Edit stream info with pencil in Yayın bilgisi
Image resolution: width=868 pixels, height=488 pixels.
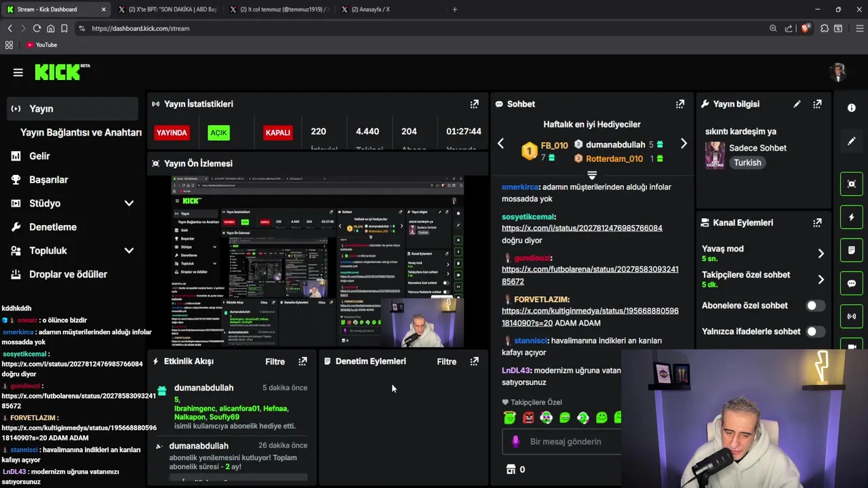pos(797,104)
